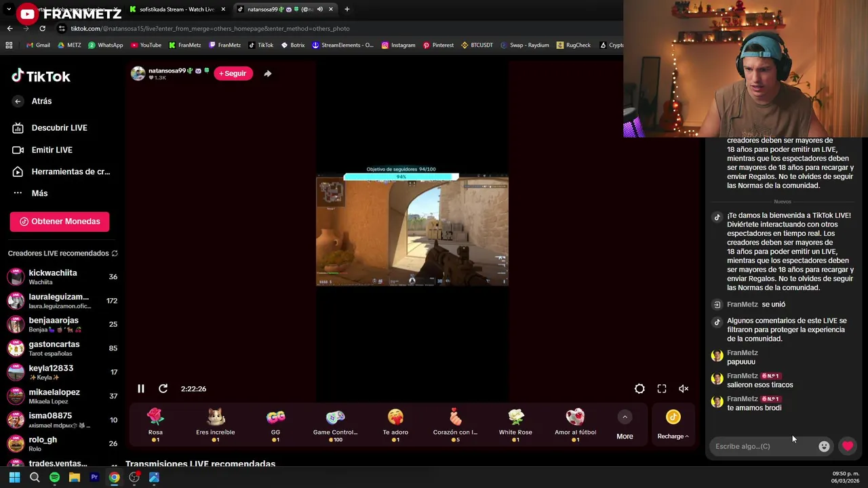This screenshot has height=488, width=868.
Task: Unmute the live stream audio
Action: (x=684, y=388)
